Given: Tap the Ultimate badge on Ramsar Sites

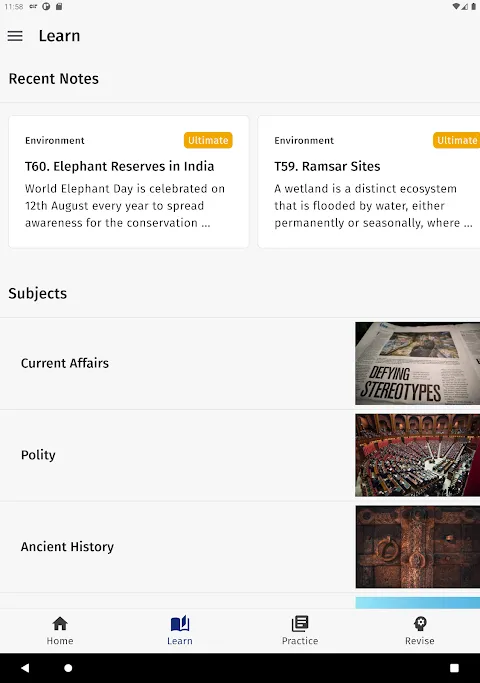Looking at the screenshot, I should coord(456,140).
